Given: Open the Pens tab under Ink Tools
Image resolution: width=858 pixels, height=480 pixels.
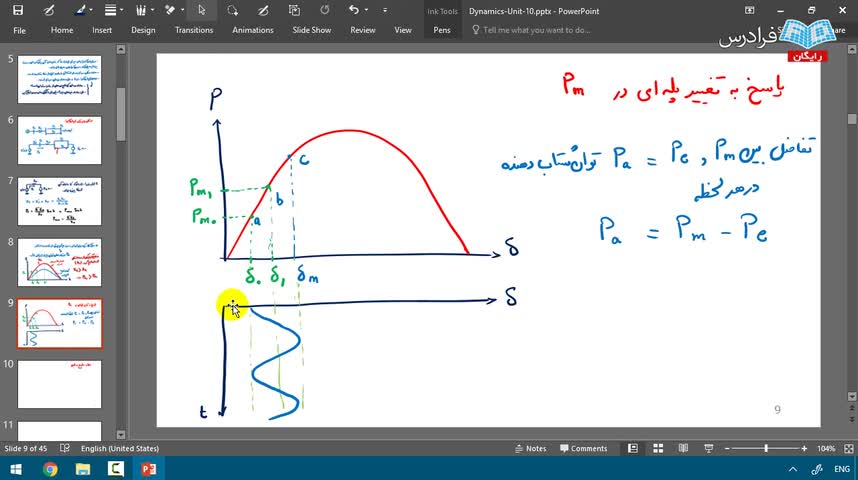Looking at the screenshot, I should coord(442,30).
